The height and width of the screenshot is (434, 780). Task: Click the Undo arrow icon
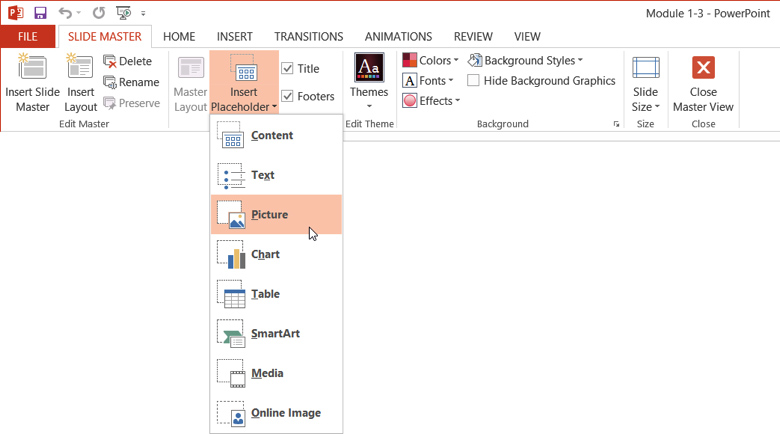pos(66,13)
